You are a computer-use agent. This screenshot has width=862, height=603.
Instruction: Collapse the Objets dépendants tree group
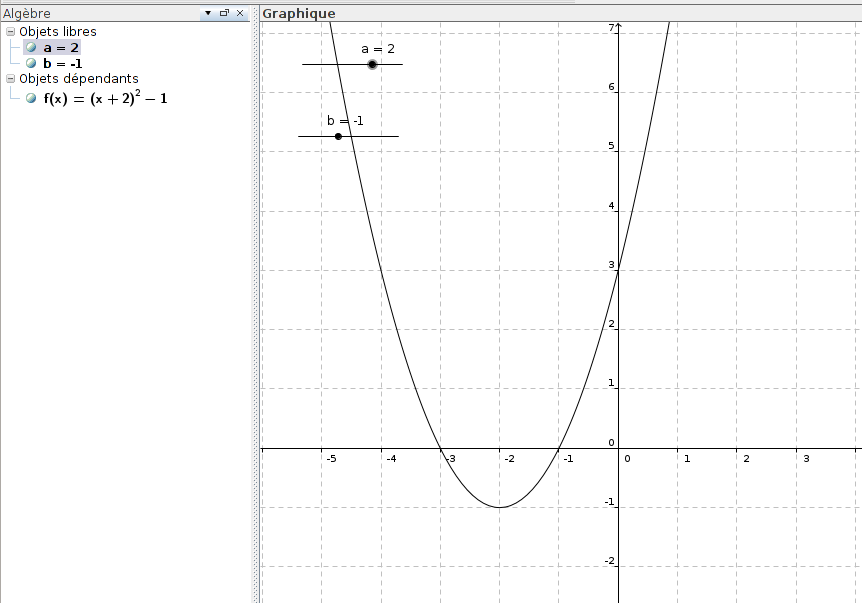pyautogui.click(x=10, y=78)
